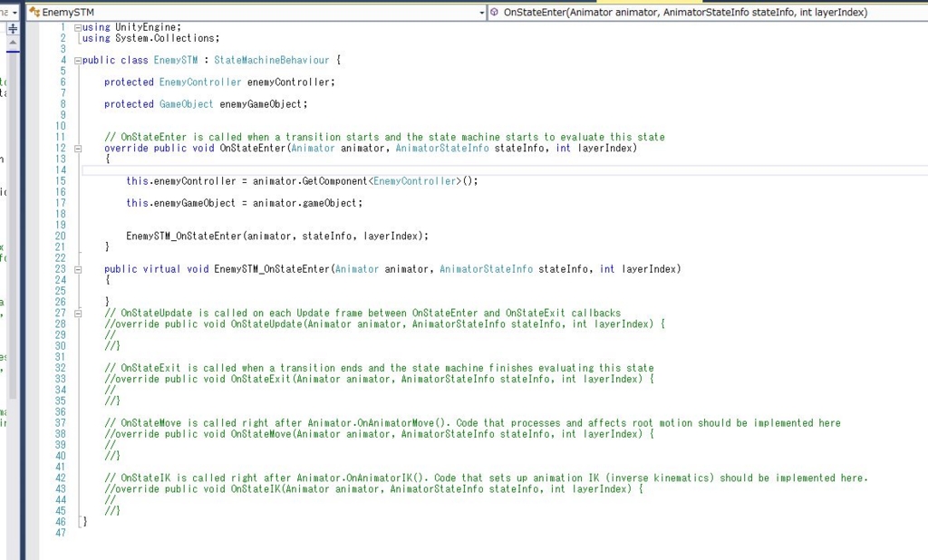Viewport: 928px width, 560px height.
Task: Click the class icon beside EnemySTM
Action: click(x=34, y=12)
